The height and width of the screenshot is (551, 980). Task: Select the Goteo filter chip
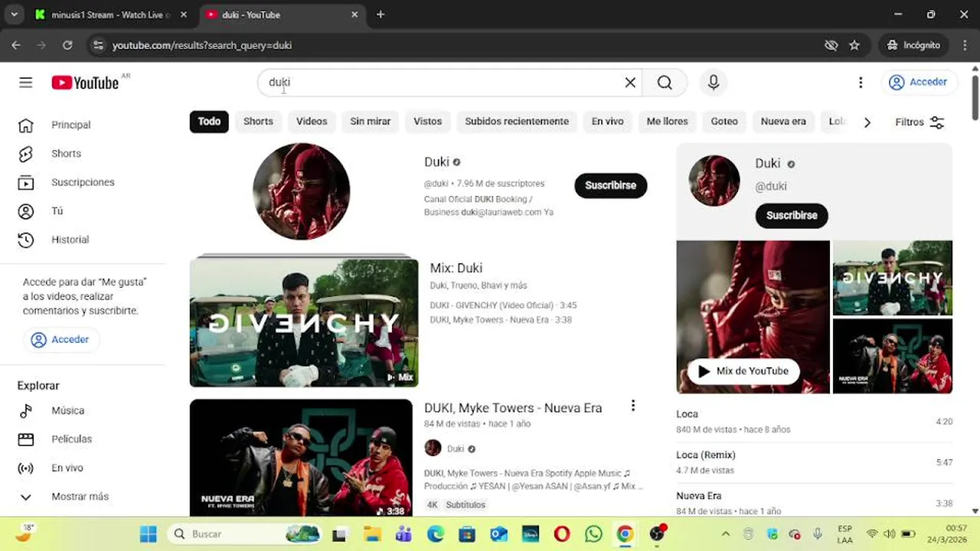tap(724, 122)
